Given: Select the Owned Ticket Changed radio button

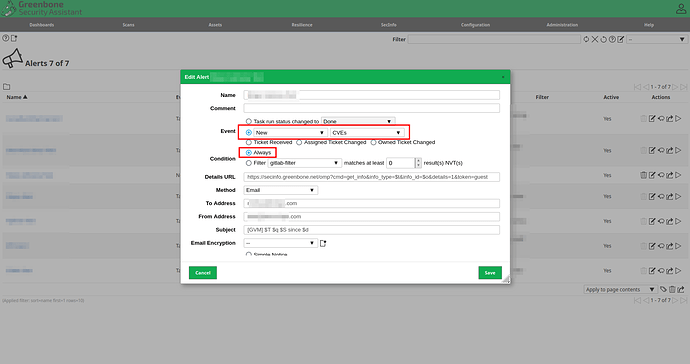Looking at the screenshot, I should (373, 142).
